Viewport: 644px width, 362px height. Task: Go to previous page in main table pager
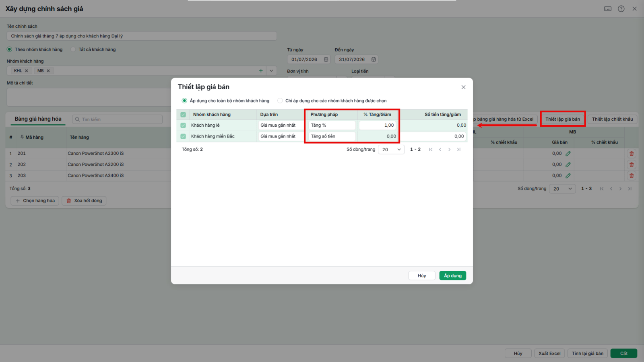pos(611,189)
